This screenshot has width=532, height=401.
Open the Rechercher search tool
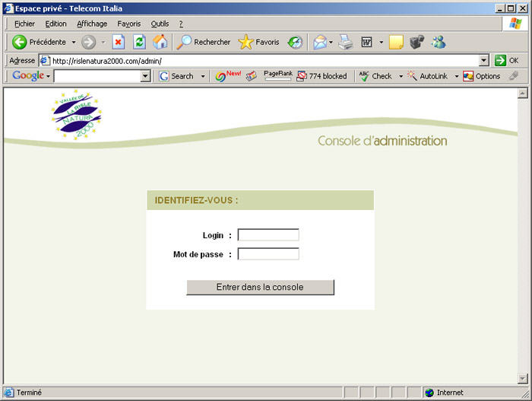click(204, 42)
